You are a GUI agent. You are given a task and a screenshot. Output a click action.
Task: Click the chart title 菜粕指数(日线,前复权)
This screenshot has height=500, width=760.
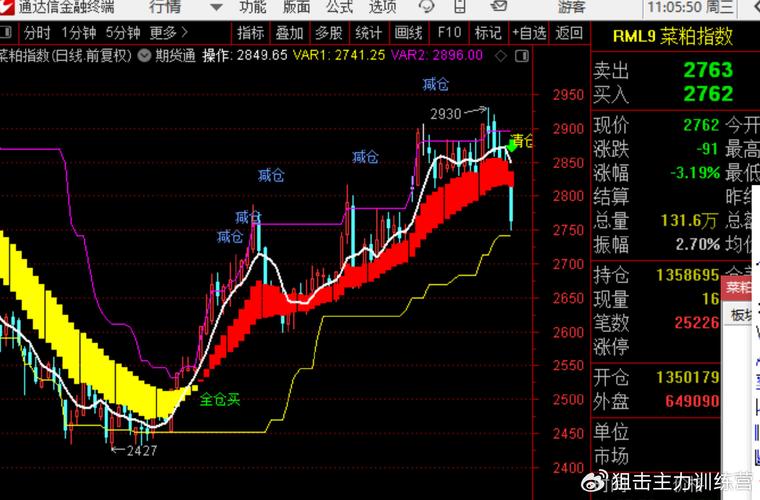click(x=65, y=56)
